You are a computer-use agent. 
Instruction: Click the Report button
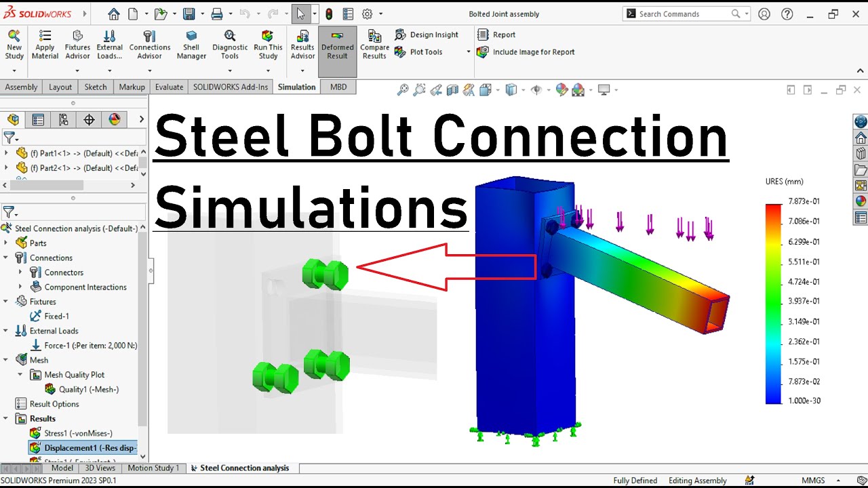click(x=496, y=35)
